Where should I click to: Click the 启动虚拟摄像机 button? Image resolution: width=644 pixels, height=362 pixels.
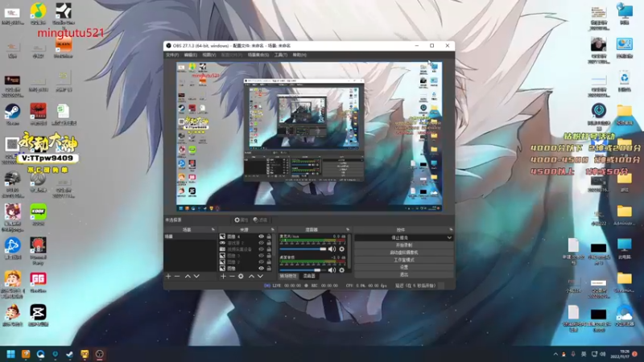click(404, 253)
